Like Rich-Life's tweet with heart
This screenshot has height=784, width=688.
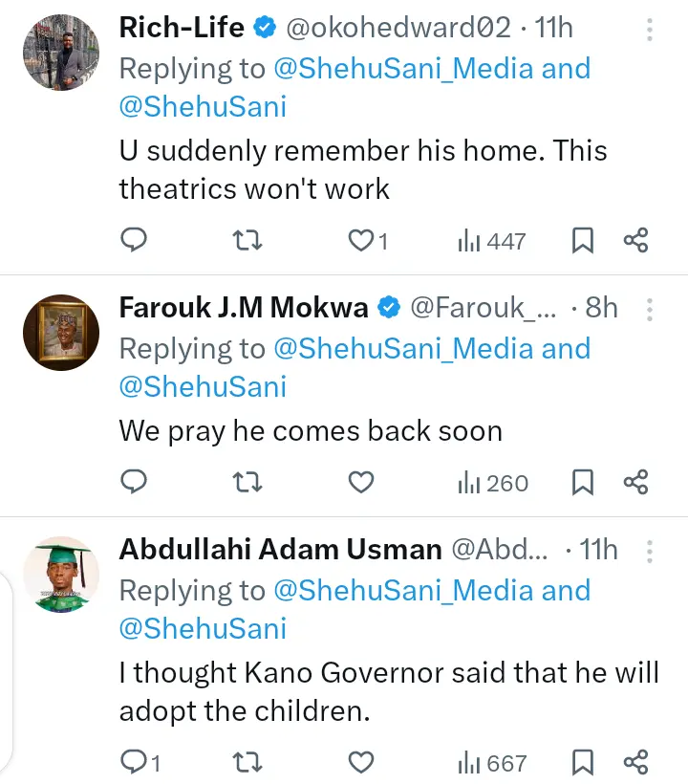pos(361,241)
